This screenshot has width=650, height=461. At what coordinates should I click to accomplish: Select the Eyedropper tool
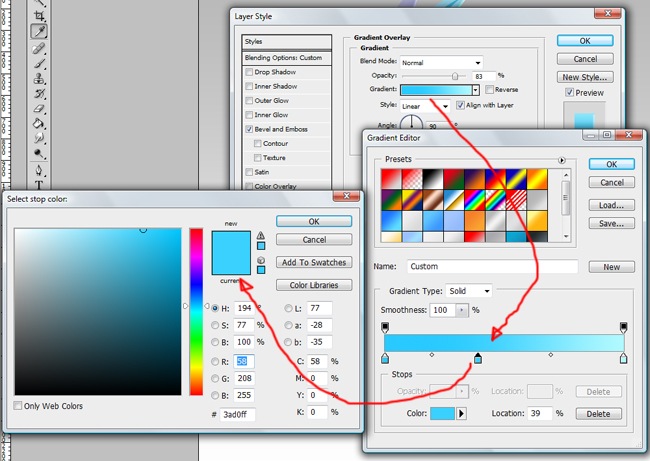pyautogui.click(x=40, y=31)
